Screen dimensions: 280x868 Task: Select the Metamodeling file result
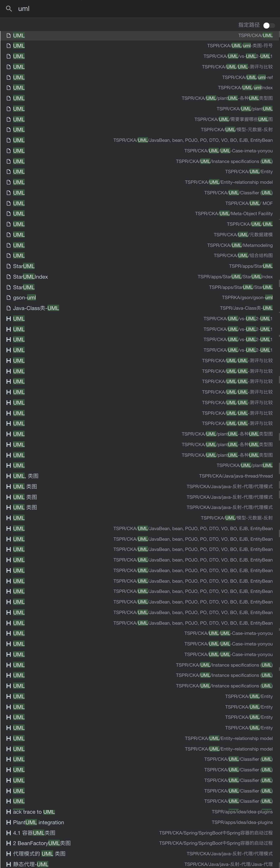[140, 245]
